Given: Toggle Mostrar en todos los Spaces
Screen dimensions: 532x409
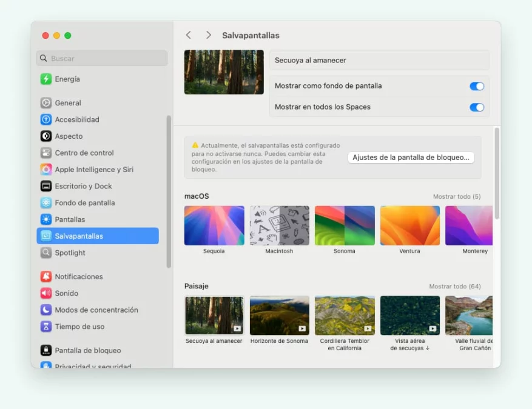Looking at the screenshot, I should click(477, 107).
